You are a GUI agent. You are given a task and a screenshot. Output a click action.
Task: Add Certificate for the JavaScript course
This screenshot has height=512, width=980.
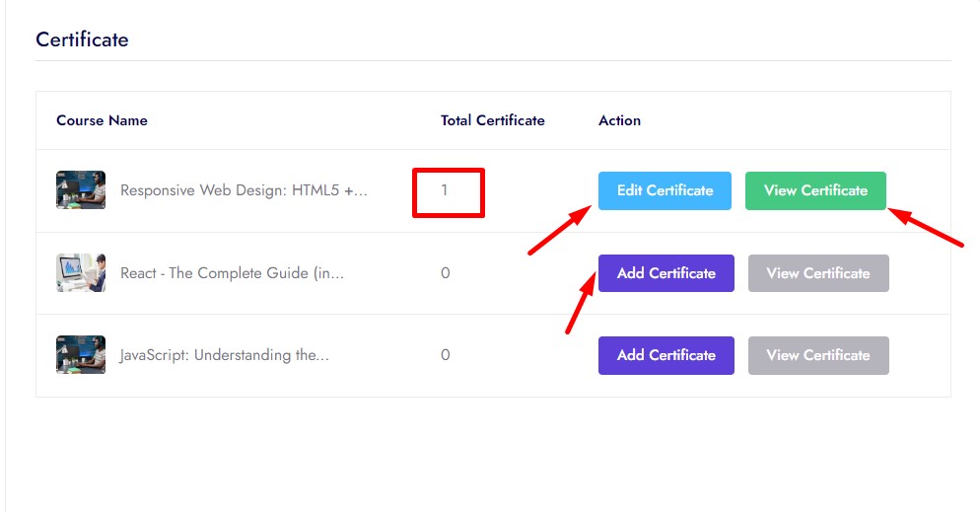[665, 355]
